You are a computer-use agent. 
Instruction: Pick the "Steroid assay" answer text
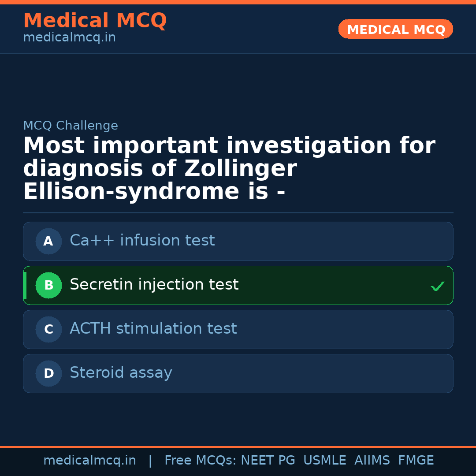121,373
